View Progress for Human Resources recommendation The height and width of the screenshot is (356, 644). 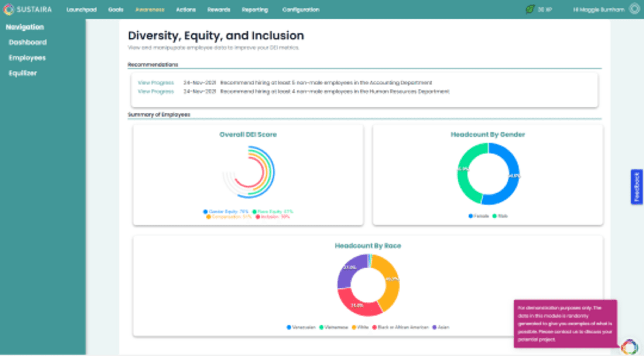point(156,91)
